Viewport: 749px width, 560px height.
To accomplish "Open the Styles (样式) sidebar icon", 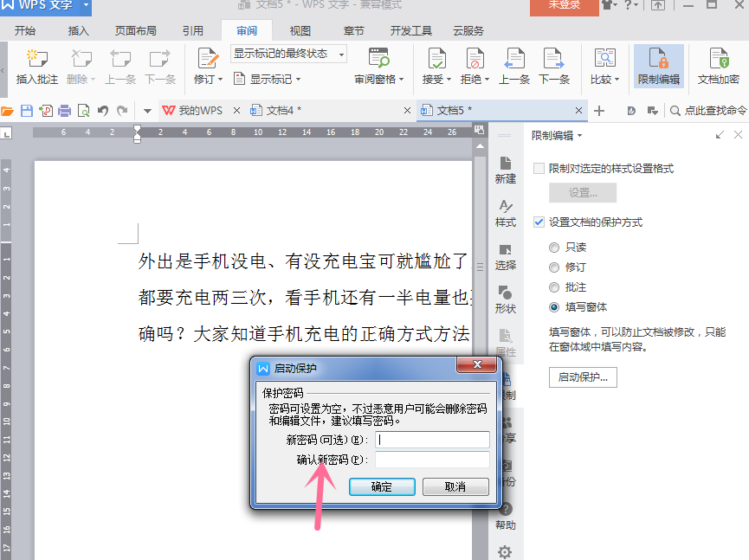I will tap(506, 214).
